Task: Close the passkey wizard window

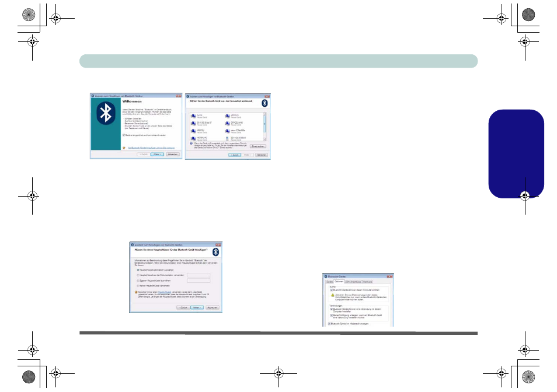Action: pos(218,245)
